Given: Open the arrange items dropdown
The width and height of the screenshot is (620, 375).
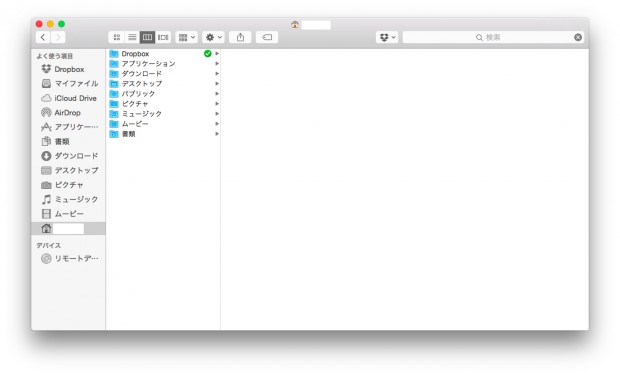Looking at the screenshot, I should (186, 37).
